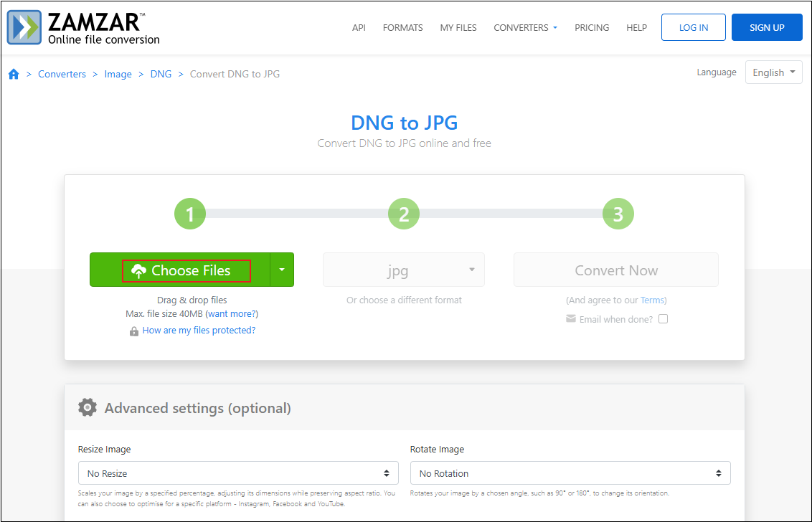Click the Choose Files button
Screen dimensions: 812x522
tap(180, 270)
